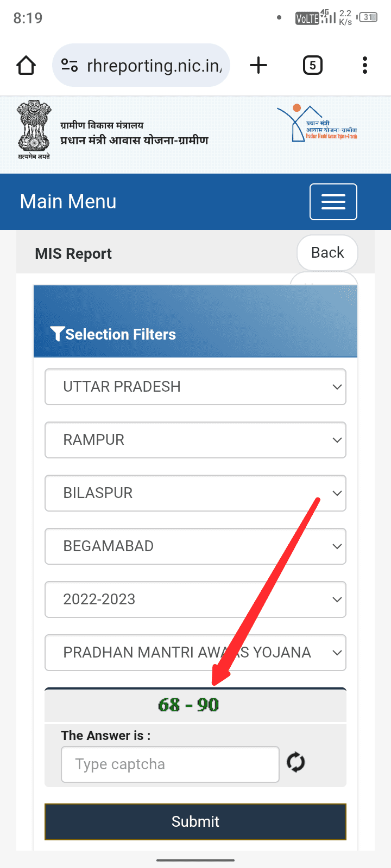391x868 pixels.
Task: Refresh the captcha with reload icon
Action: click(x=295, y=762)
